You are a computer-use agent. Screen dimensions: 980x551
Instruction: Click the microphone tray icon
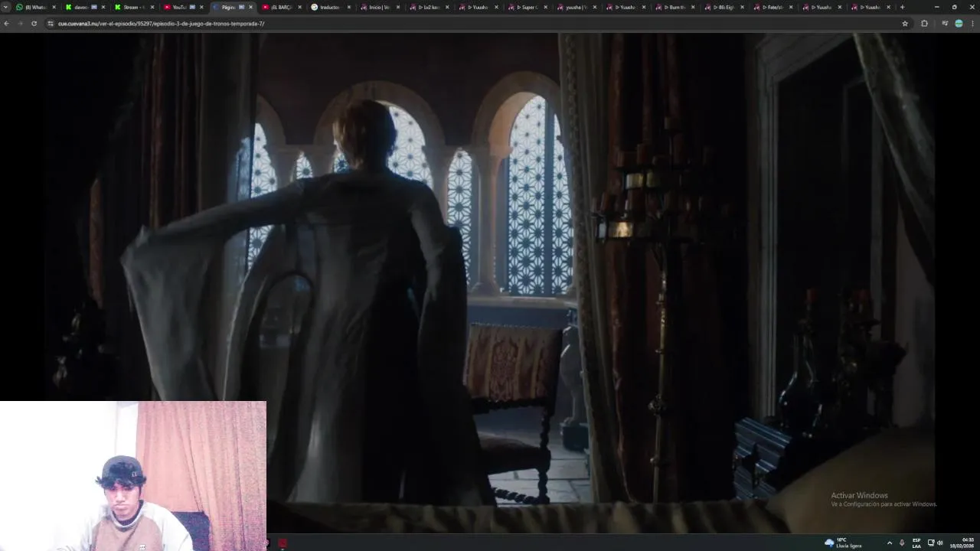click(902, 543)
